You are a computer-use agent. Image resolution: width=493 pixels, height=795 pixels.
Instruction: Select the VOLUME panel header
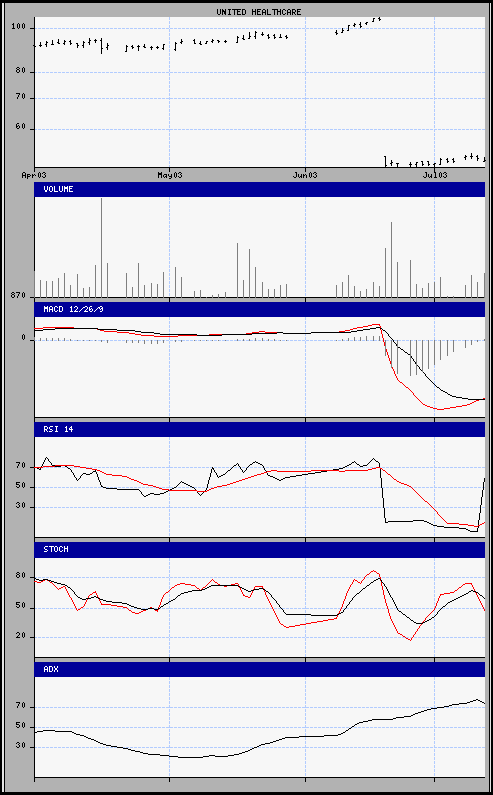tap(260, 189)
